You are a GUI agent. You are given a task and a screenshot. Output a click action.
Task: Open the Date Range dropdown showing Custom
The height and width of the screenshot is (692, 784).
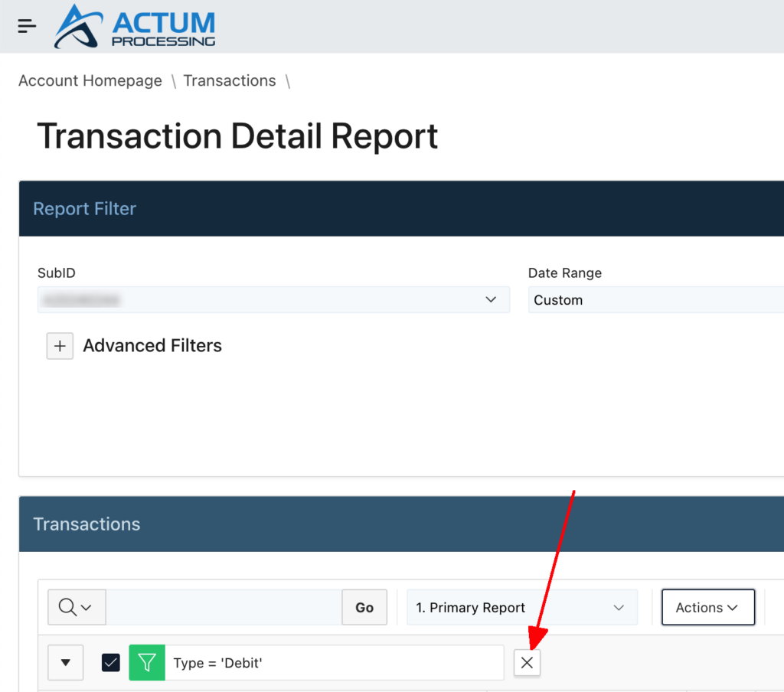(655, 299)
